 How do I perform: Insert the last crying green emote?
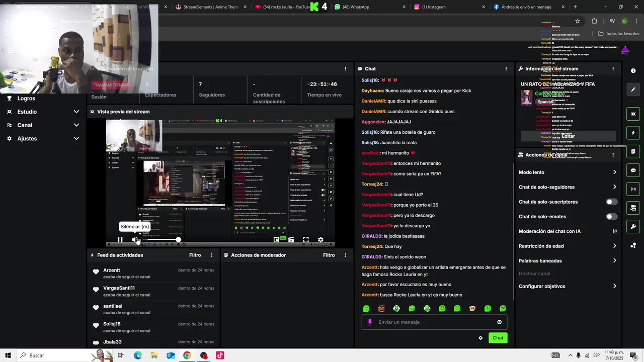point(503,309)
